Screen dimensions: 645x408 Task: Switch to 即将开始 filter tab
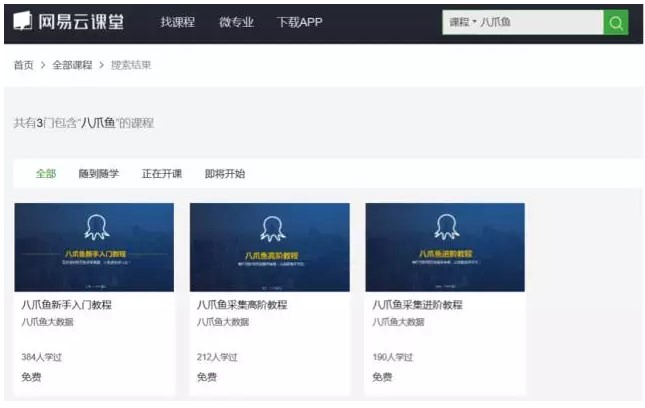click(x=224, y=174)
